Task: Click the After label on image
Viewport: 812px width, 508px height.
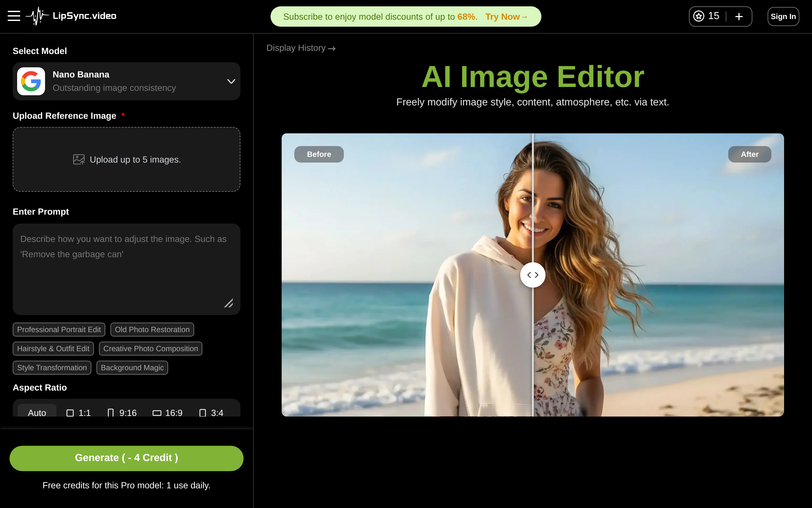Action: pyautogui.click(x=750, y=154)
